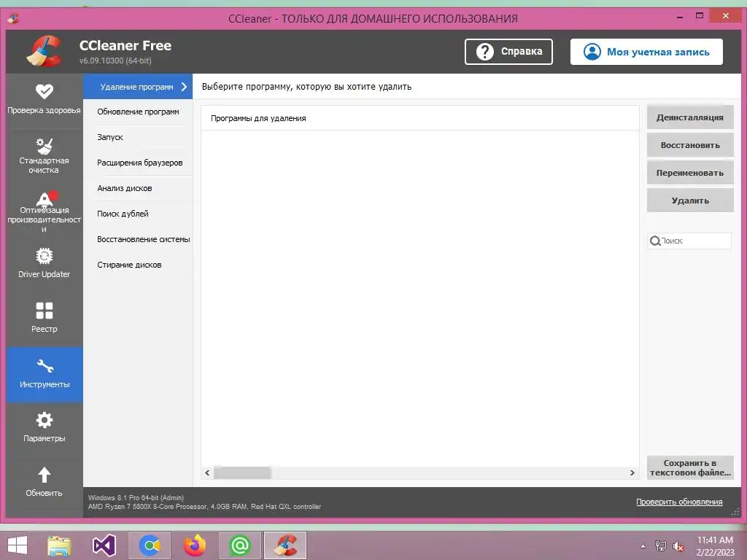Focus the Поиск search field
The height and width of the screenshot is (560, 747).
click(689, 241)
